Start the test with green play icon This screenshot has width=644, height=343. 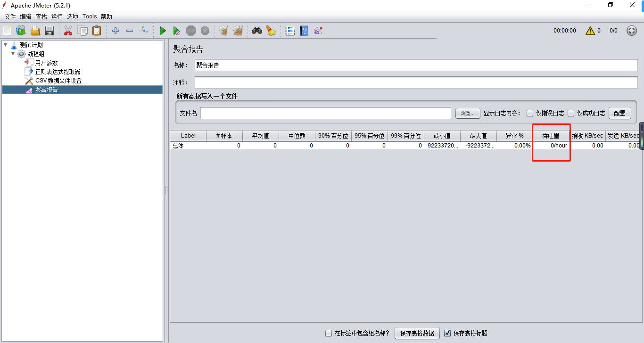[x=163, y=31]
